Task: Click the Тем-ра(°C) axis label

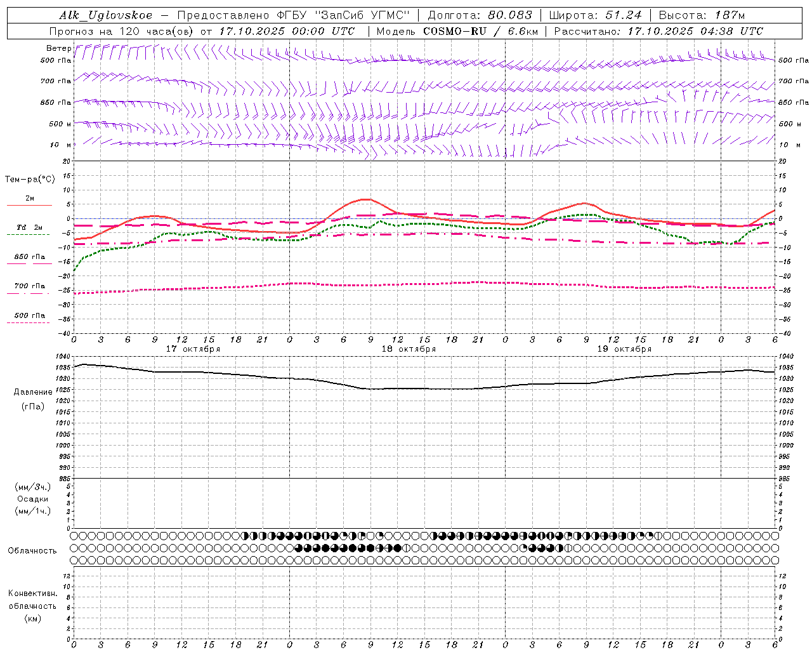Action: point(30,180)
